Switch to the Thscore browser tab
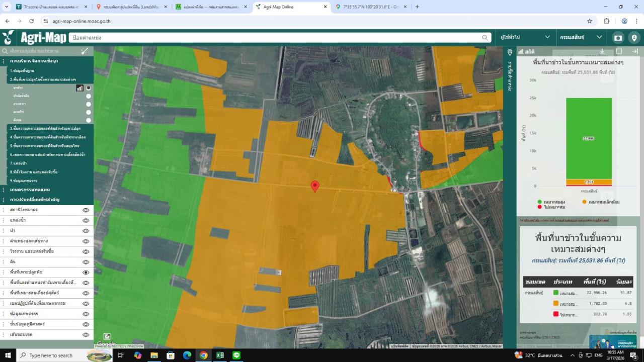 [x=51, y=7]
